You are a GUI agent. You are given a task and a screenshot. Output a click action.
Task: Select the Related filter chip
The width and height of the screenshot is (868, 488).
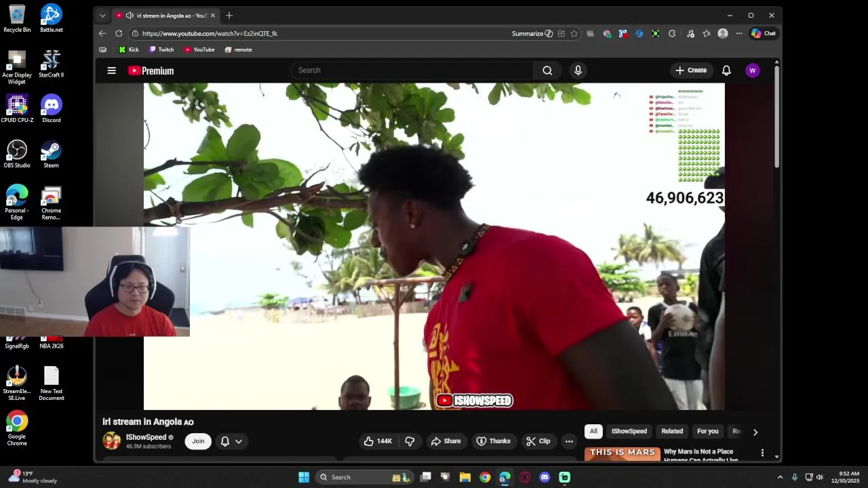point(672,431)
